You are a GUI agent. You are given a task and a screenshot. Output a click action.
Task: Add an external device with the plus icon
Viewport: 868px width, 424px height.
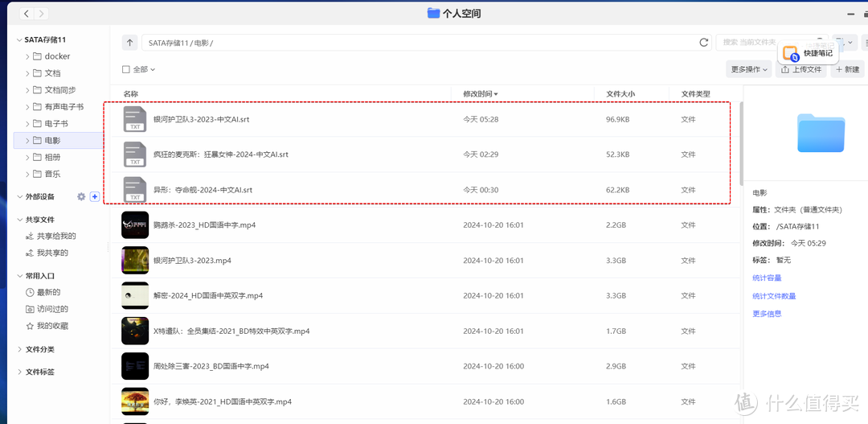[x=94, y=196]
